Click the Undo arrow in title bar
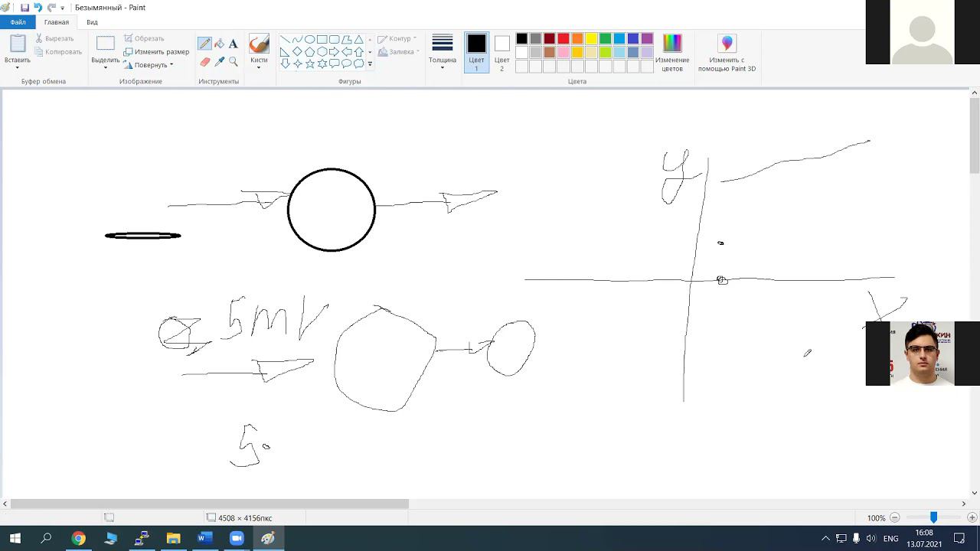 click(38, 8)
